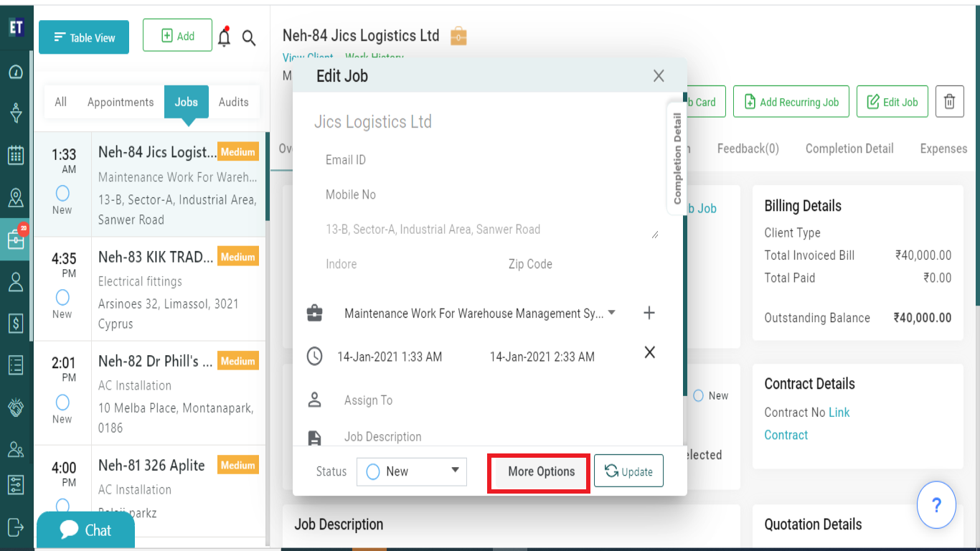This screenshot has height=551, width=980.
Task: Click Add Recurring Job button
Action: [x=791, y=102]
